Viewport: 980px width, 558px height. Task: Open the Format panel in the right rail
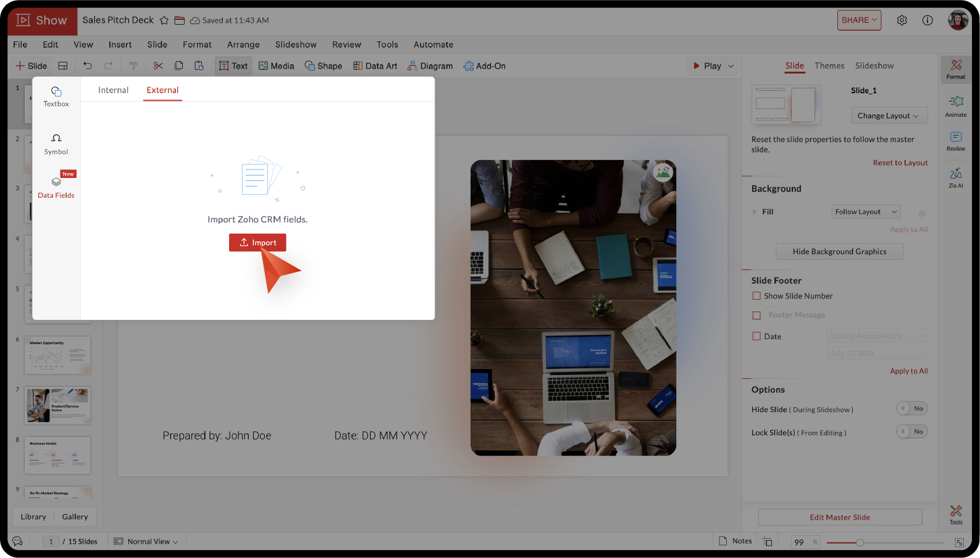point(956,69)
